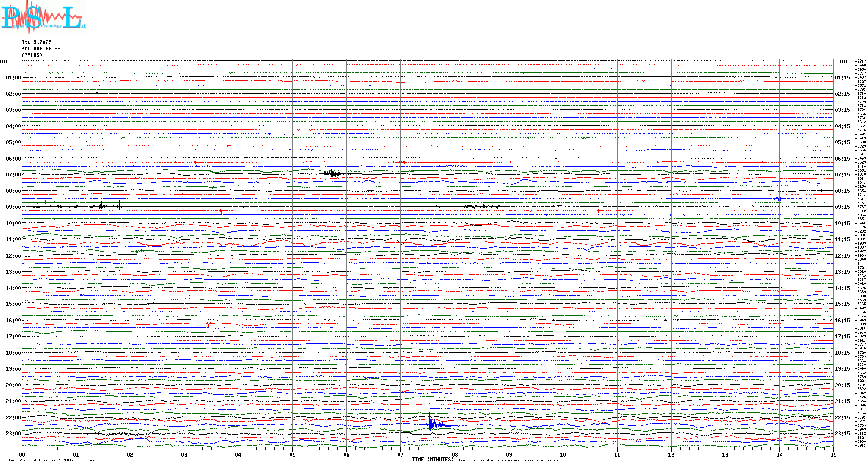Image resolution: width=868 pixels, height=466 pixels.
Task: Click the (PYLOS) station name text
Action: tap(32, 55)
